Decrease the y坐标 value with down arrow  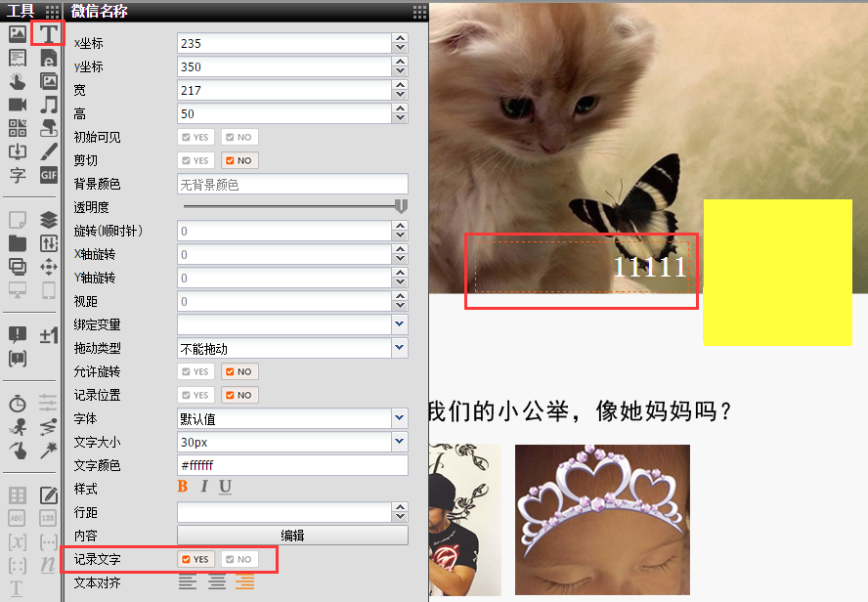tap(400, 72)
